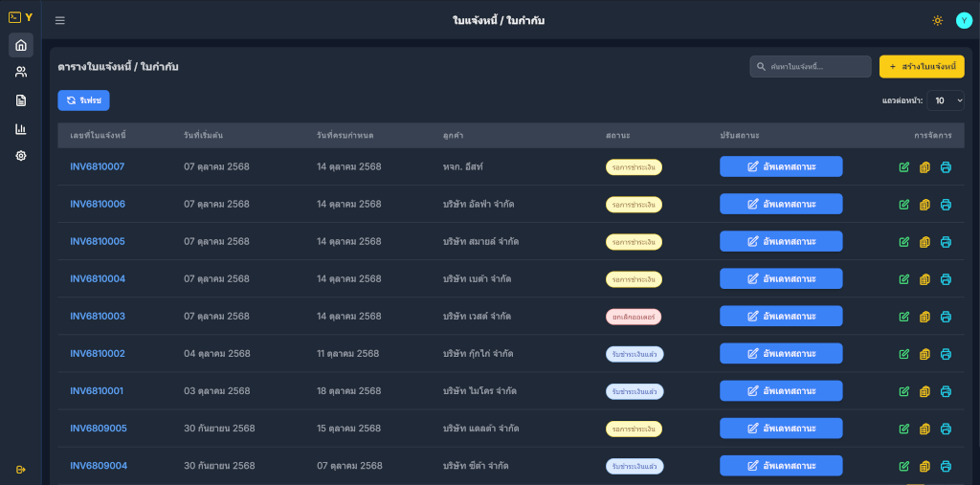Viewport: 980px width, 485px height.
Task: Click yellow copy icon for INV6810006
Action: click(924, 205)
